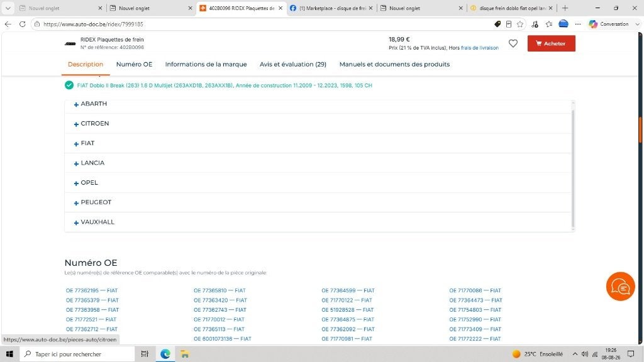Open OE 77364473 — FIAT link

click(475, 300)
